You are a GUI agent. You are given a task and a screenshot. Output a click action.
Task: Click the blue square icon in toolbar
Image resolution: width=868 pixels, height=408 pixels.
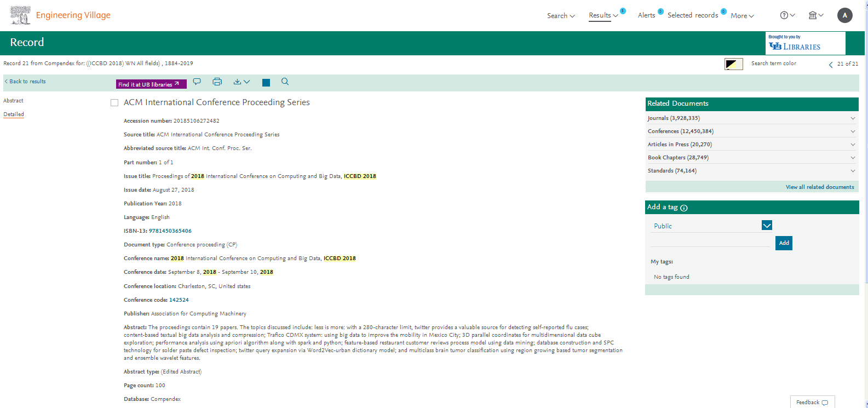(266, 83)
